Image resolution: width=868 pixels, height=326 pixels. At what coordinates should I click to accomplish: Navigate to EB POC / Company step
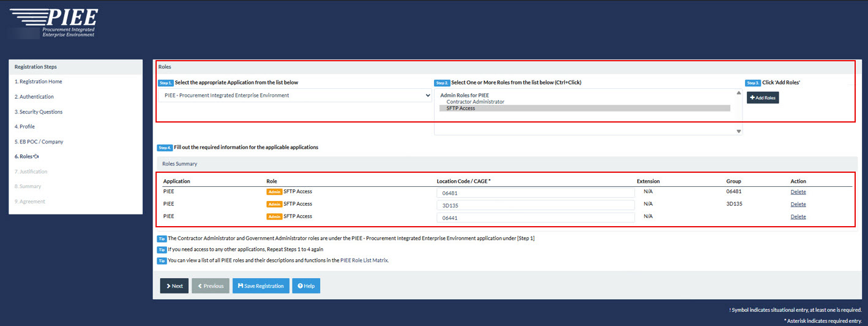(39, 142)
